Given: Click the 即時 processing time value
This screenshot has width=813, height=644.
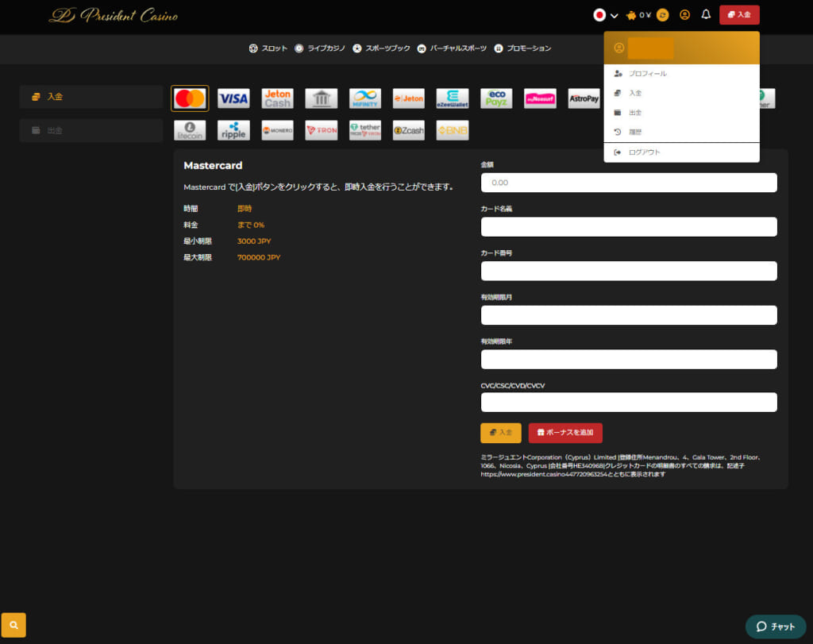Looking at the screenshot, I should (245, 208).
